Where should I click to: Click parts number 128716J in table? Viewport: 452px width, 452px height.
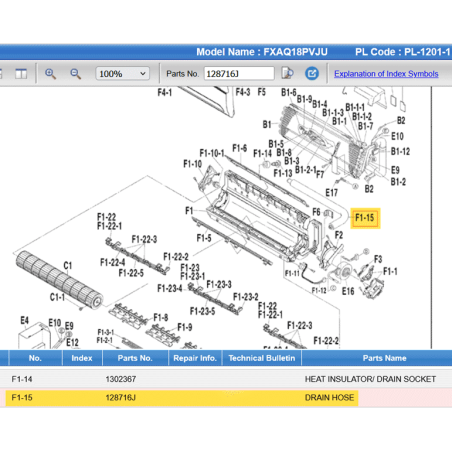121,398
